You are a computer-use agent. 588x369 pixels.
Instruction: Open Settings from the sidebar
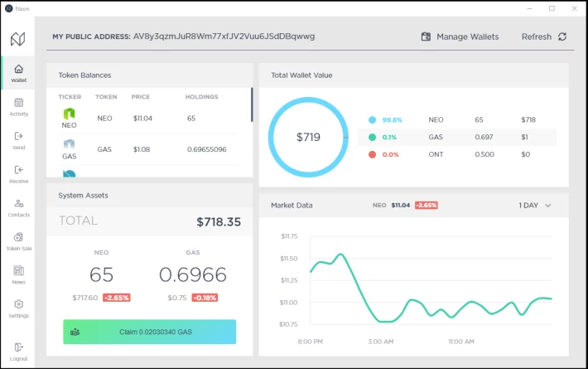click(x=19, y=309)
